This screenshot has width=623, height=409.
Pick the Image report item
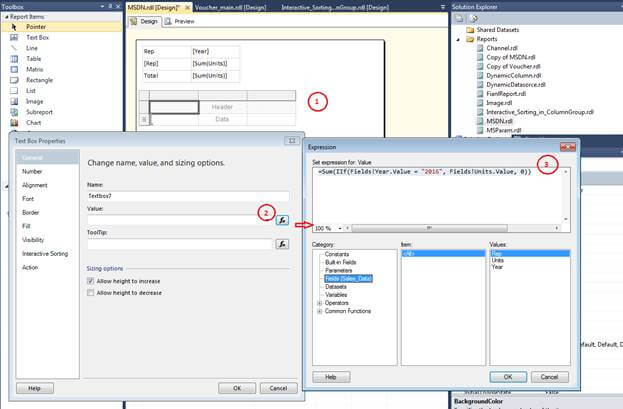(x=34, y=102)
